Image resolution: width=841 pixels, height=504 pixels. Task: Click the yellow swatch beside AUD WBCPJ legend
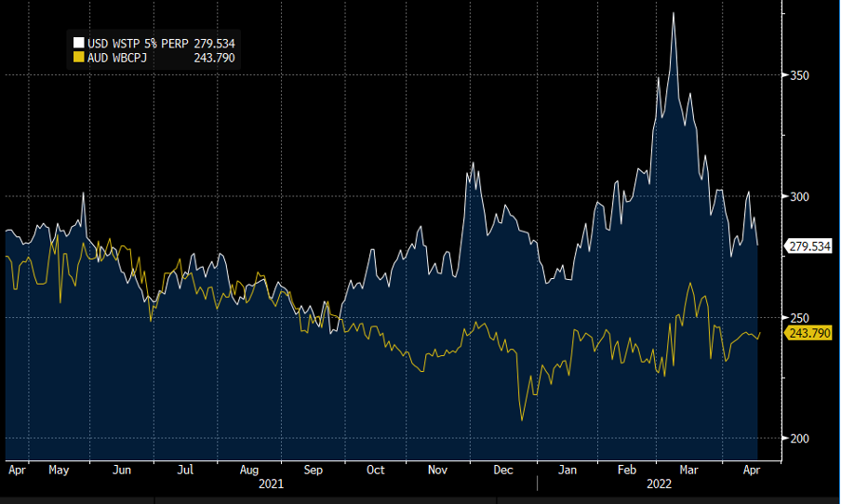coord(80,58)
